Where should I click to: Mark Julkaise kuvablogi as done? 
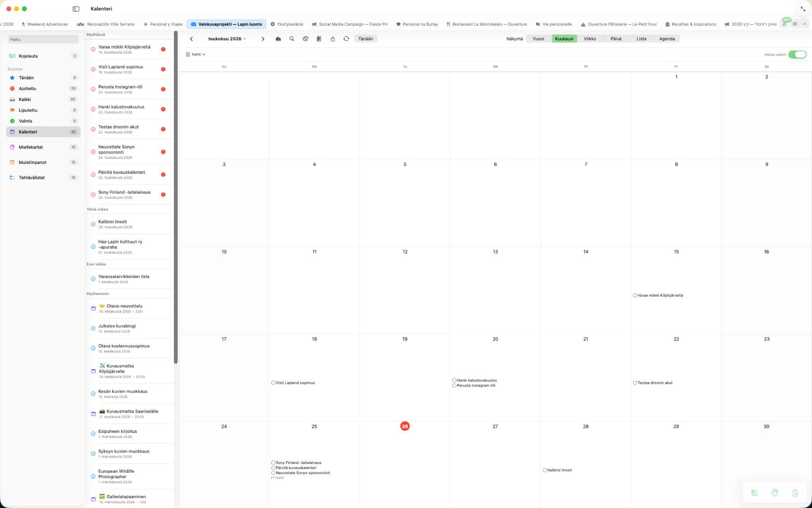[93, 328]
